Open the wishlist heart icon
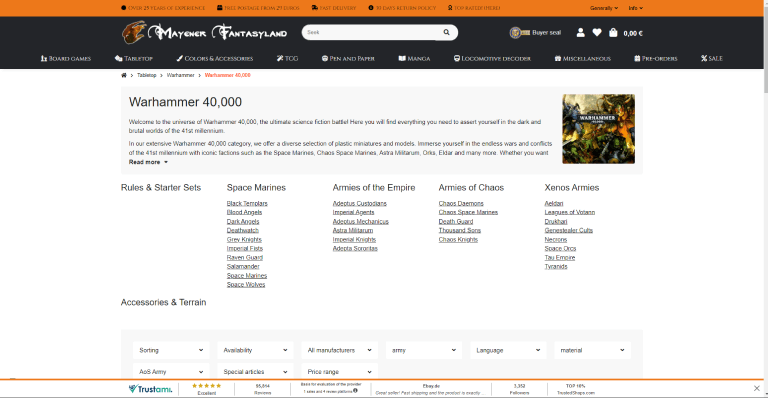This screenshot has height=398, width=768. tap(597, 33)
